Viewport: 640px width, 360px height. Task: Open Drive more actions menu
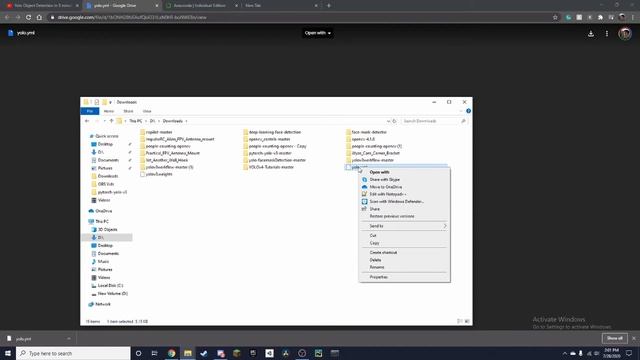click(x=607, y=34)
